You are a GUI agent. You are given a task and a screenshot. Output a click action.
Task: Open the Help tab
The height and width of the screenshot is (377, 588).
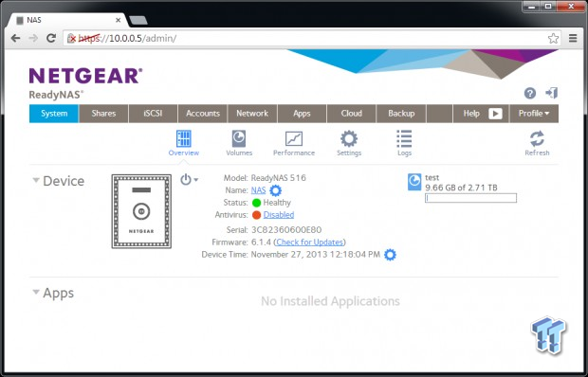[481, 114]
